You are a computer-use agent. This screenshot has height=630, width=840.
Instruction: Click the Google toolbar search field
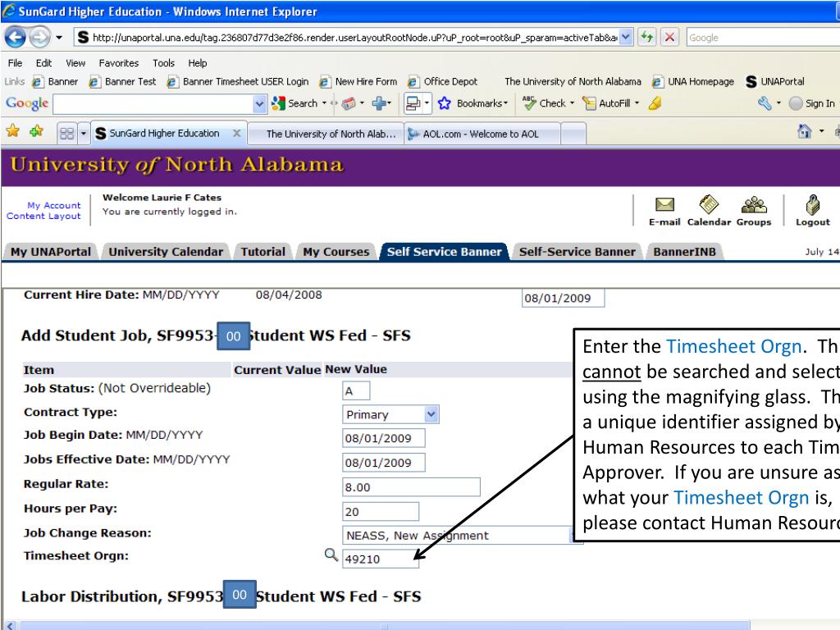pos(153,103)
